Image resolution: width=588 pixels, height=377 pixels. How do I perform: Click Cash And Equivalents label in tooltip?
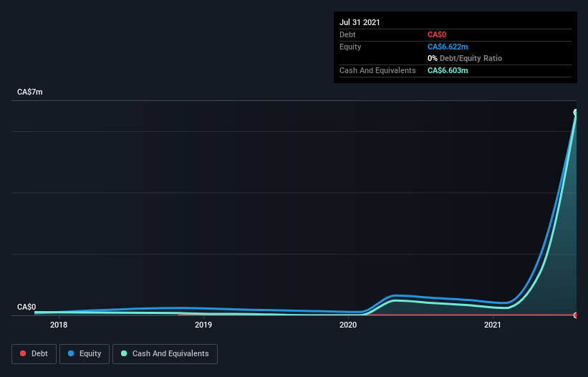click(377, 70)
